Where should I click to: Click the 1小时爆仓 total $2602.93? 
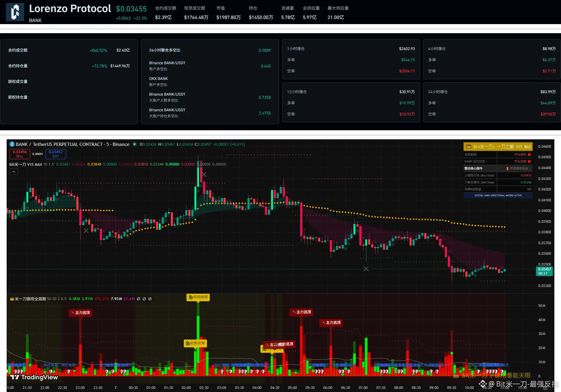407,49
